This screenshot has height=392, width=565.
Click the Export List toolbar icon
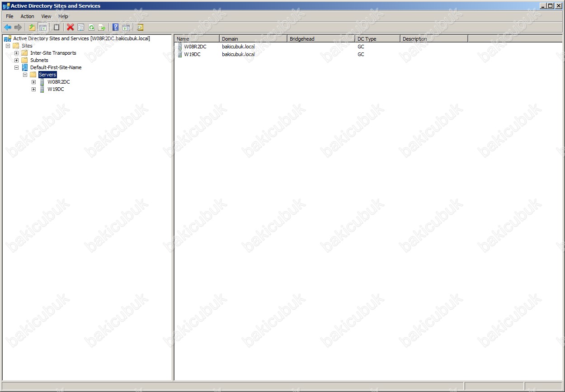point(102,28)
